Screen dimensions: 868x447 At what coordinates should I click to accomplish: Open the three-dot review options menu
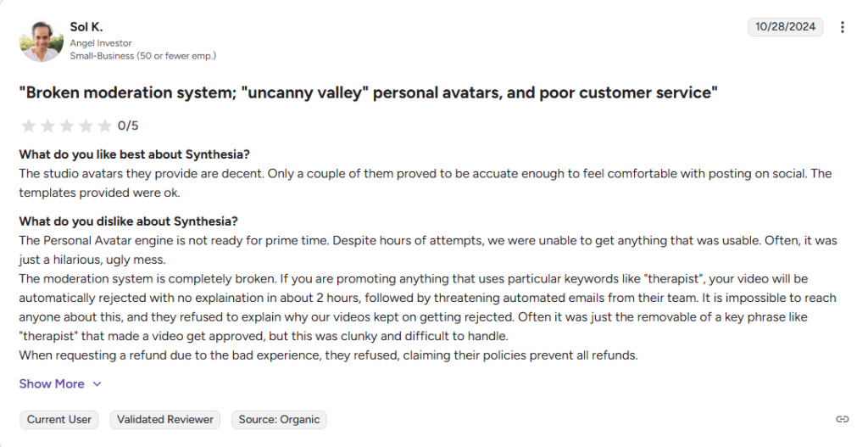tap(842, 27)
